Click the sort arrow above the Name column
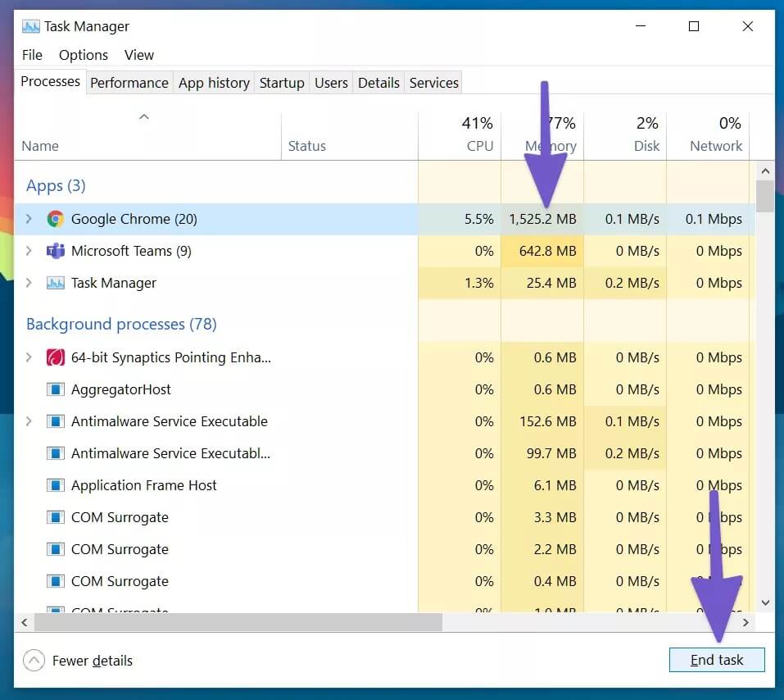 pyautogui.click(x=144, y=117)
